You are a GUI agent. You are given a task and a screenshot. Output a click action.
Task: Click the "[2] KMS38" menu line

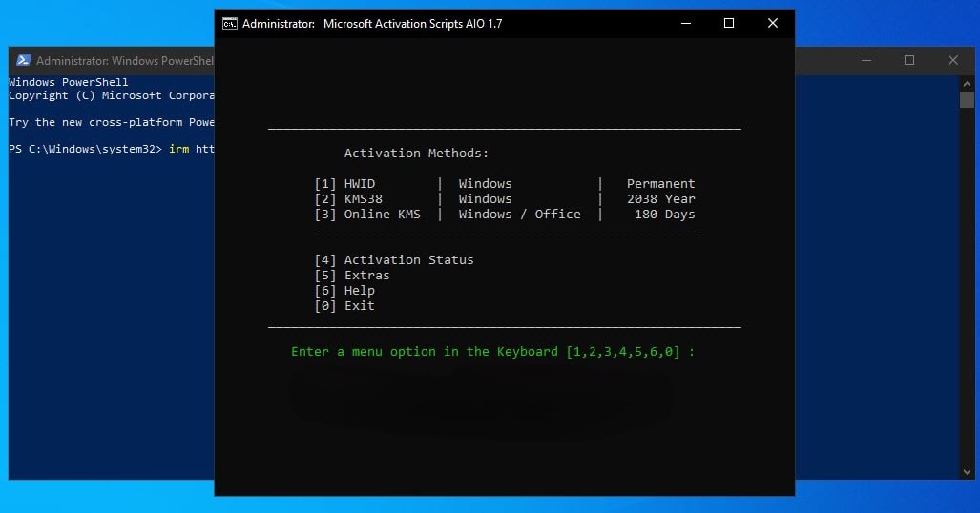(504, 198)
